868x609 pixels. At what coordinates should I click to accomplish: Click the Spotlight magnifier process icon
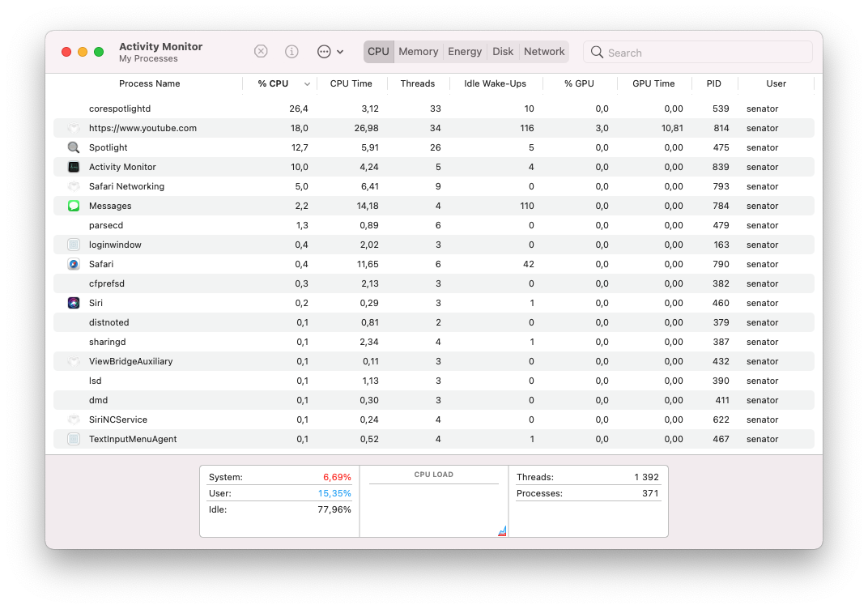point(74,147)
